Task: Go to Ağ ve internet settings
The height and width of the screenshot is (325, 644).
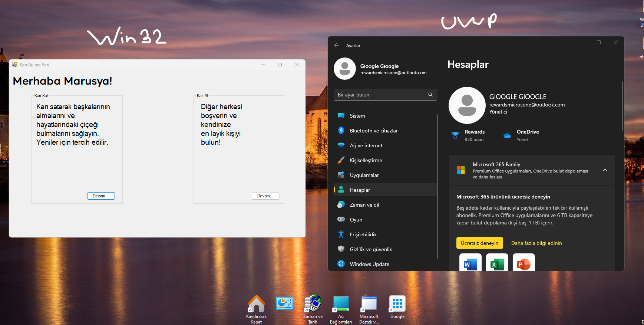Action: pos(385,145)
